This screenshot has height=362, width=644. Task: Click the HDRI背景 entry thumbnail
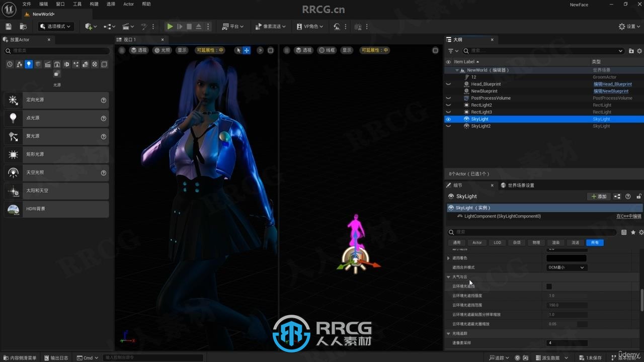pos(14,209)
